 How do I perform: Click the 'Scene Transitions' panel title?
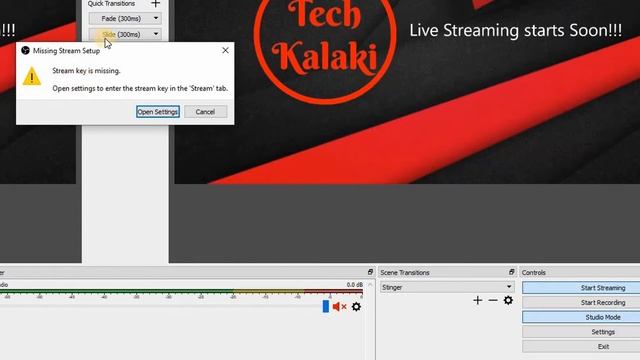pos(404,273)
